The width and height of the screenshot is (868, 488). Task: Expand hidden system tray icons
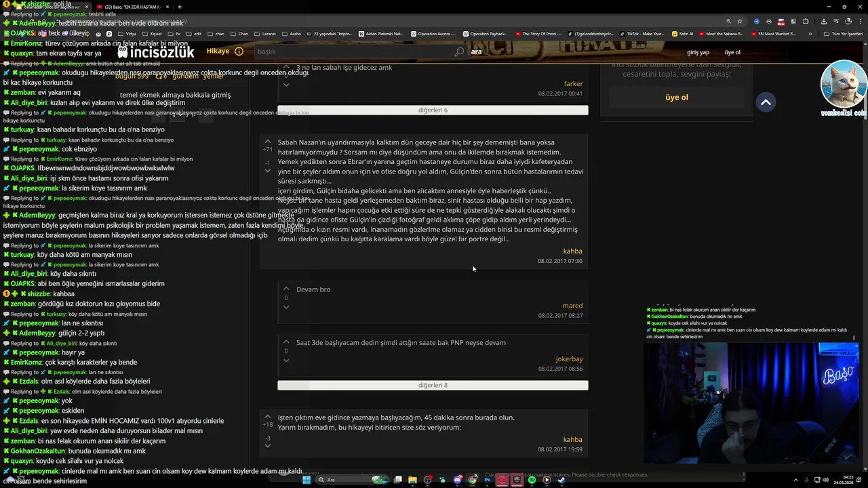pos(795,480)
